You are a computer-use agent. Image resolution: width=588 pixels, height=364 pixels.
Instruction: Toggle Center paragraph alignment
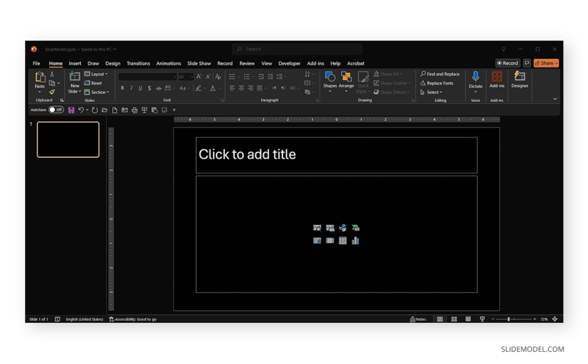(x=241, y=88)
